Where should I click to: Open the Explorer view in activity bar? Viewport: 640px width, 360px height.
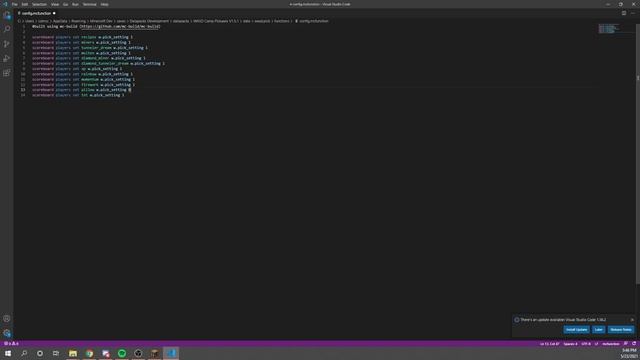(x=7, y=15)
